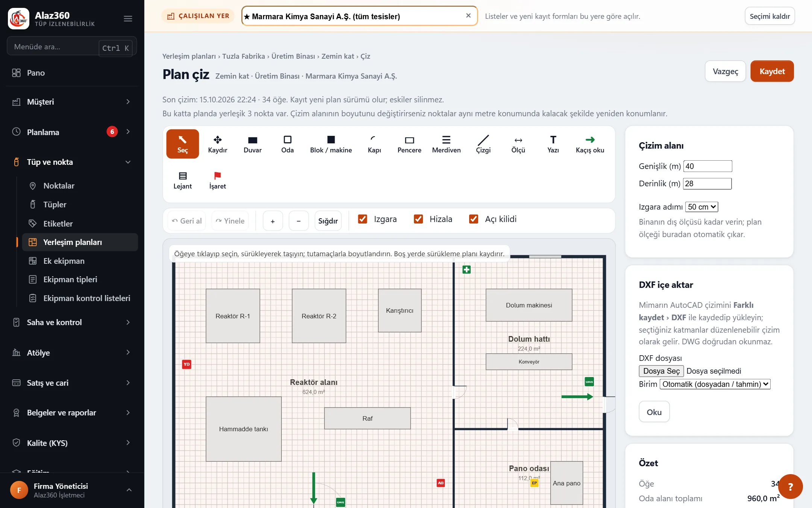Click the Derinlik (m) depth field
Screen dimensions: 812x508
pos(707,184)
